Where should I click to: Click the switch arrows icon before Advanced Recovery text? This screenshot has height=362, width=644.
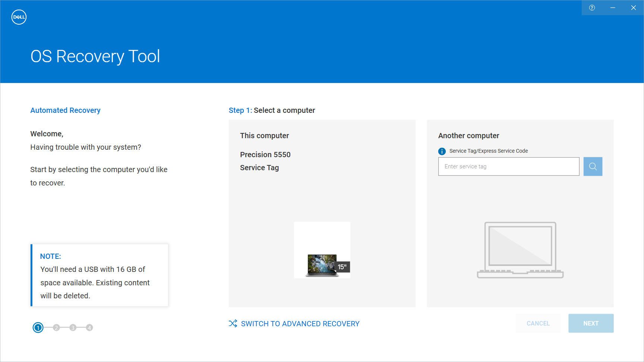point(233,323)
